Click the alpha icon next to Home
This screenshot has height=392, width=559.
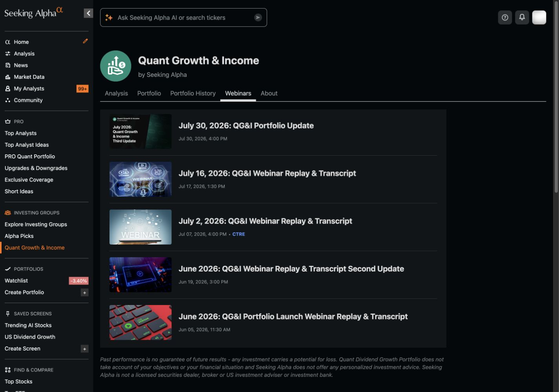[x=7, y=42]
